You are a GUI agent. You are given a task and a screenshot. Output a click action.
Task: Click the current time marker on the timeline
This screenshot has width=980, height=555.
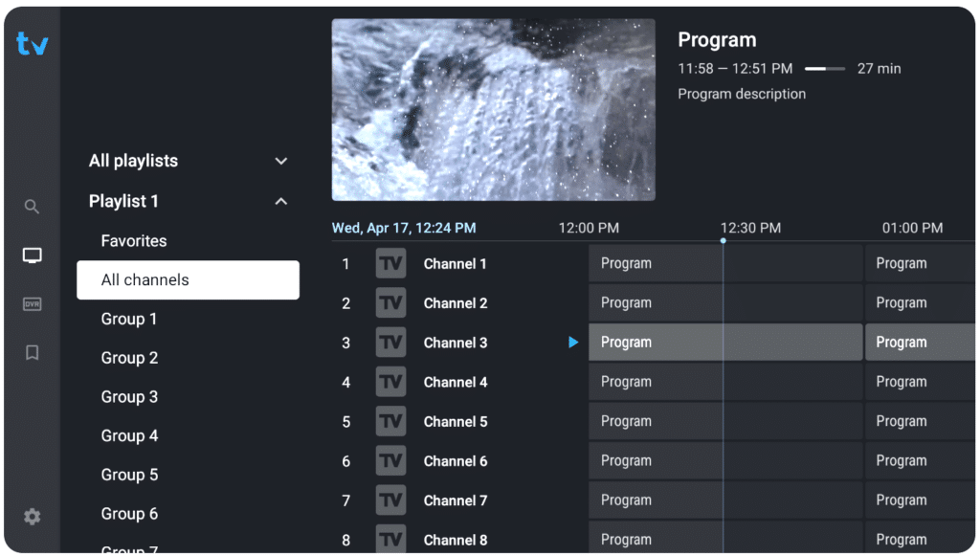pyautogui.click(x=724, y=240)
